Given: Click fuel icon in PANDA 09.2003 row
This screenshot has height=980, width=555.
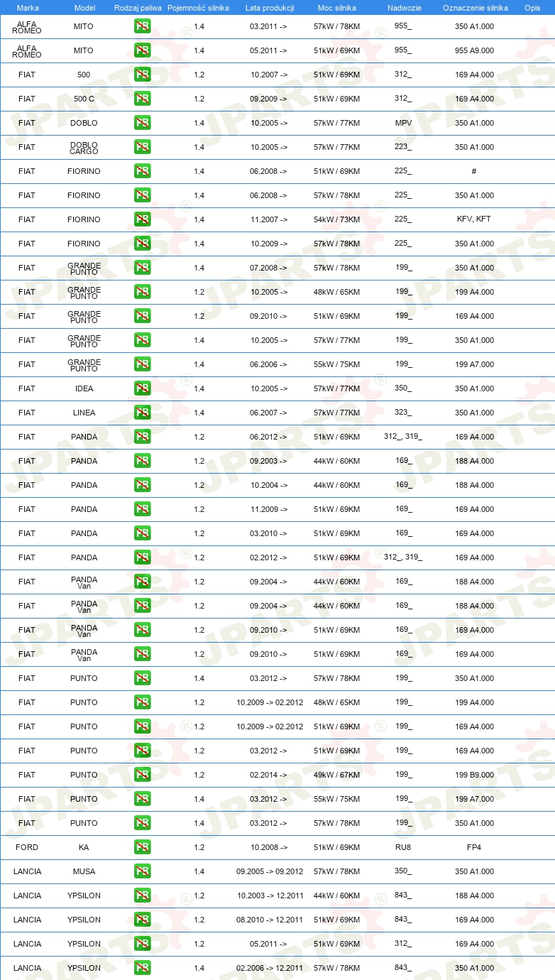Looking at the screenshot, I should 142,462.
